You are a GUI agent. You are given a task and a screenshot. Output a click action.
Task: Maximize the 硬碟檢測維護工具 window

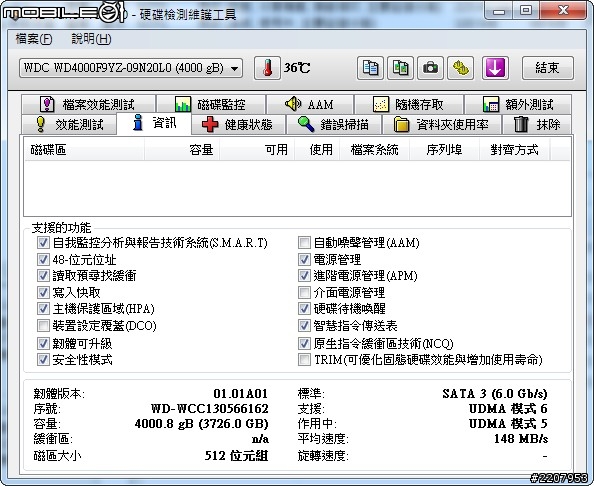526,10
